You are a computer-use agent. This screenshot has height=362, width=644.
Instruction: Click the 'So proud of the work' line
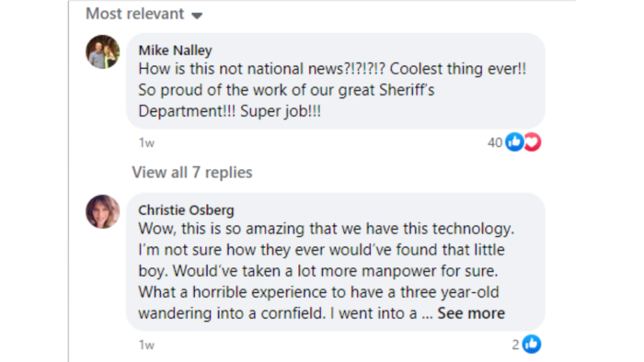pos(286,90)
